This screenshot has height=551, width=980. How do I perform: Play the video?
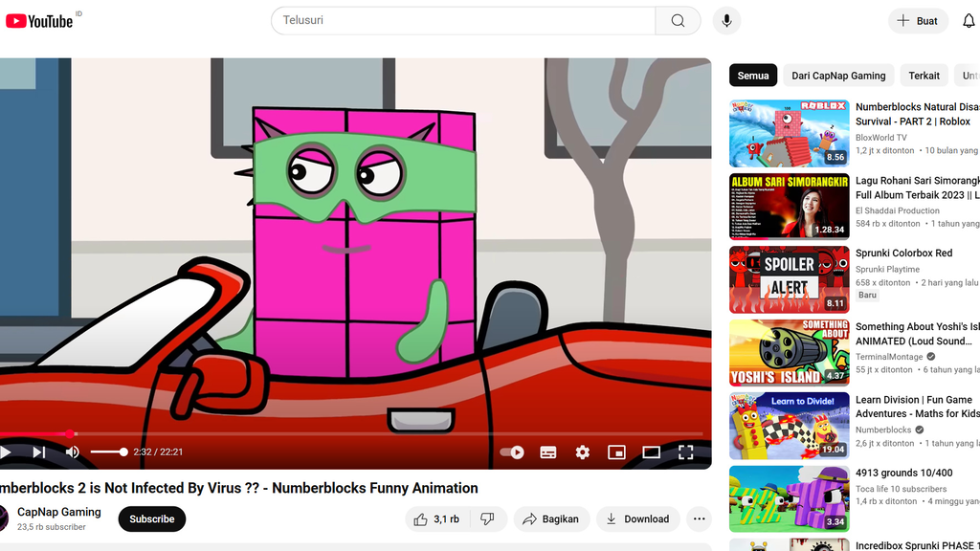point(7,452)
